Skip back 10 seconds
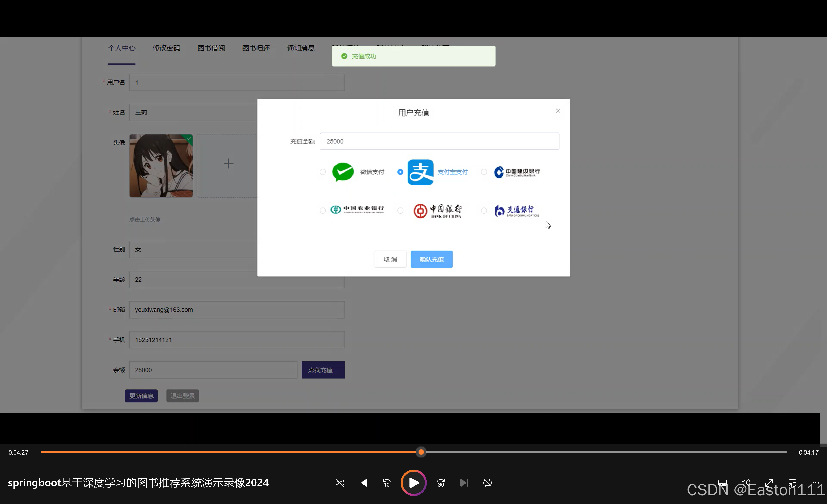The height and width of the screenshot is (504, 827). tap(387, 483)
